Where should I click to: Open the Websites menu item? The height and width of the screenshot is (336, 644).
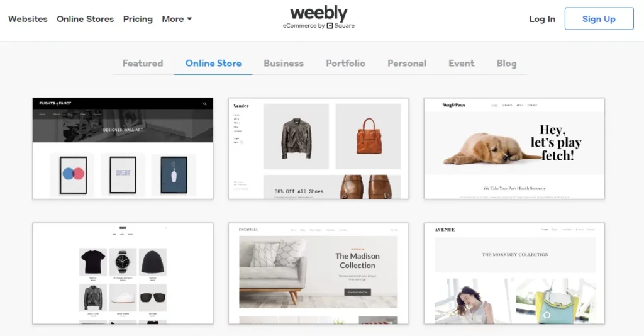(x=28, y=19)
